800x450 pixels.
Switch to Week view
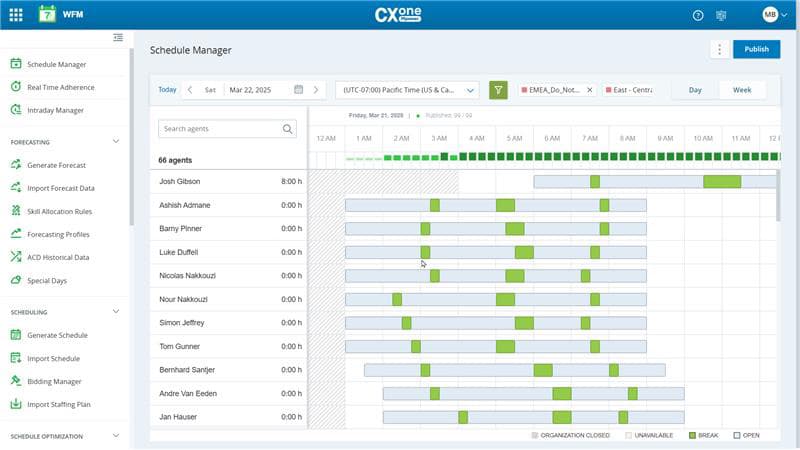click(742, 90)
